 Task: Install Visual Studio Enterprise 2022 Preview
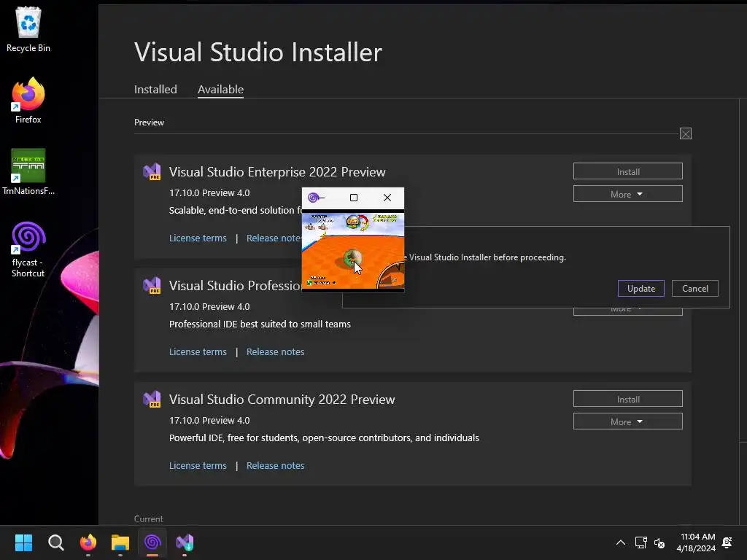click(x=628, y=171)
